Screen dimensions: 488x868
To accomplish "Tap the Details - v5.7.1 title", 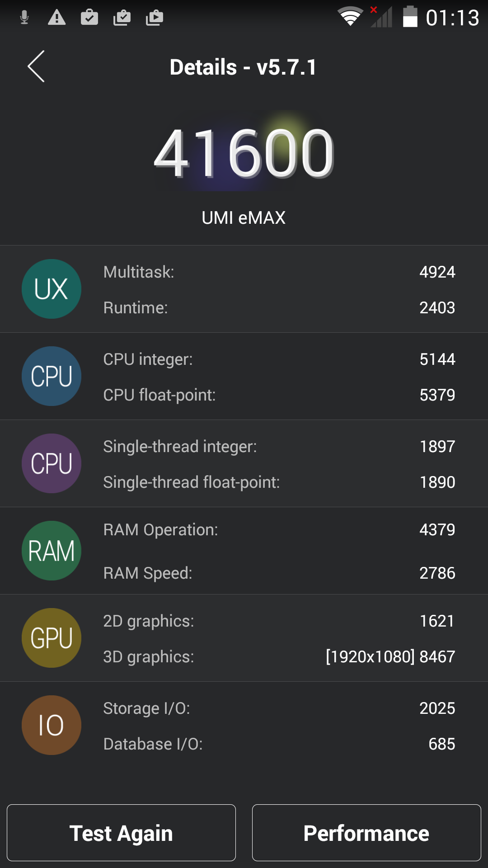I will click(x=244, y=67).
